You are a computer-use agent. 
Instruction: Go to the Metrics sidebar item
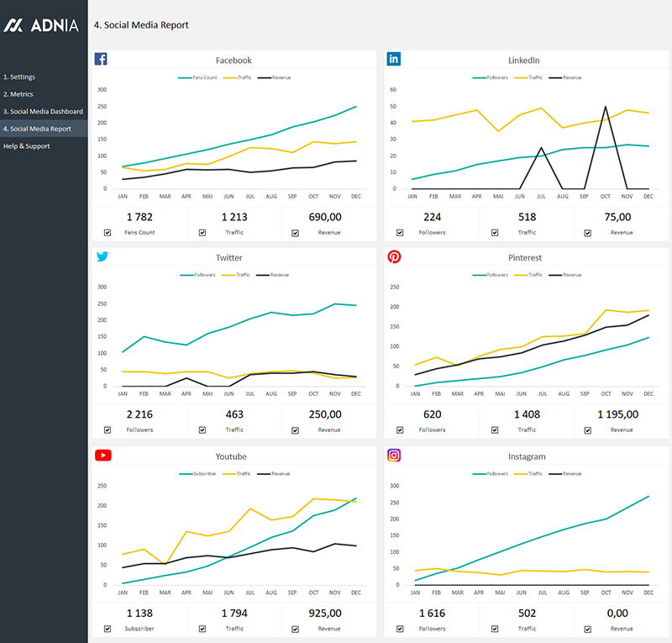pos(18,94)
